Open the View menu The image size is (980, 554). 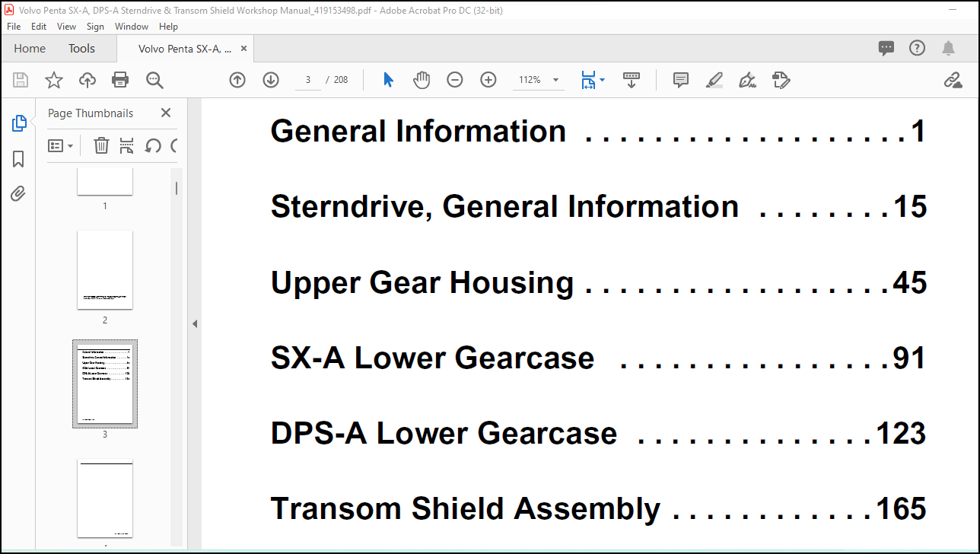tap(67, 26)
